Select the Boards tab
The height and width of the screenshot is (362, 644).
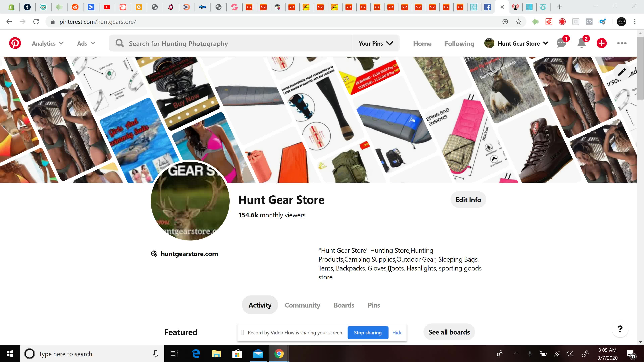[x=344, y=305]
